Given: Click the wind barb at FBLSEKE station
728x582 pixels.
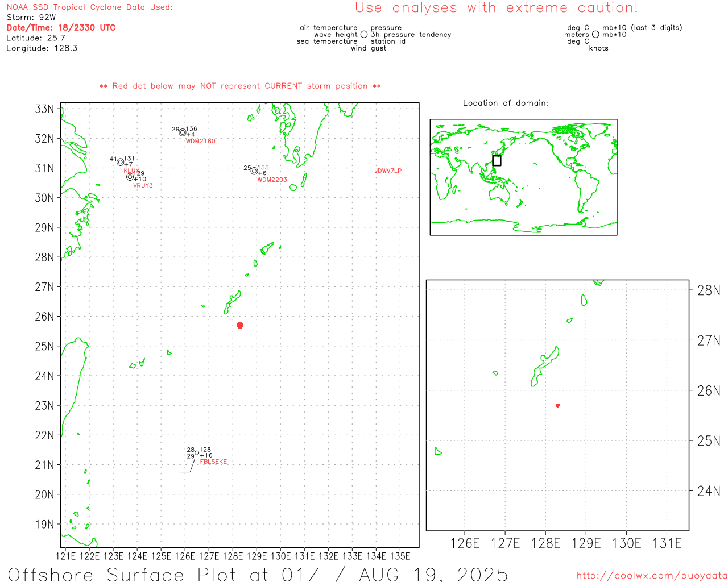Looking at the screenshot, I should 188,465.
